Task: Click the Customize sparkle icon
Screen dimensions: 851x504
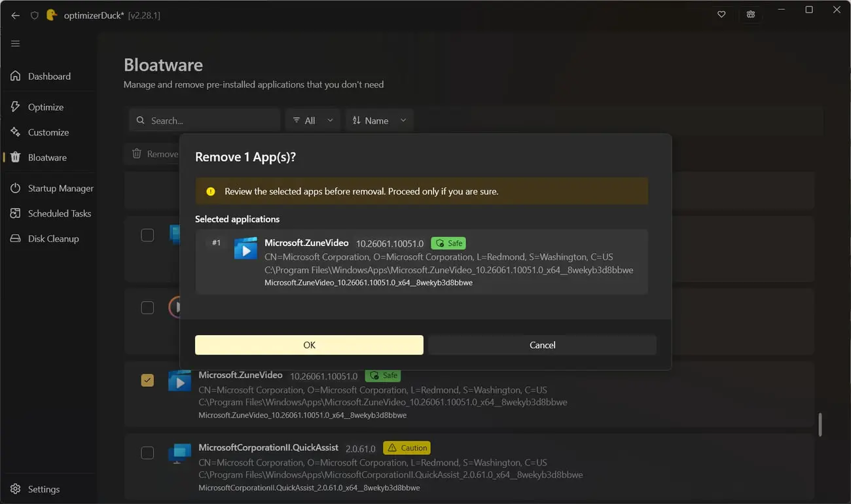Action: (16, 132)
